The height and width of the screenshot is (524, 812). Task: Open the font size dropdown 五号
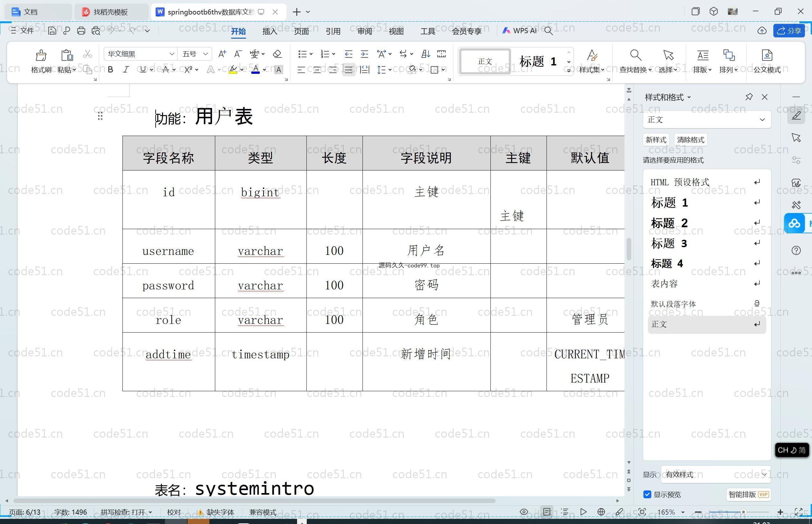(x=205, y=54)
